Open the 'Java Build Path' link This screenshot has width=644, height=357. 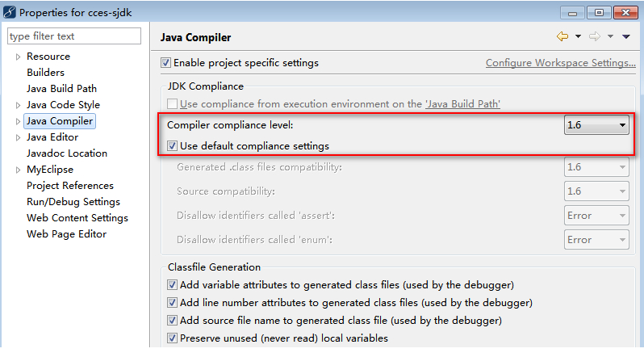463,104
